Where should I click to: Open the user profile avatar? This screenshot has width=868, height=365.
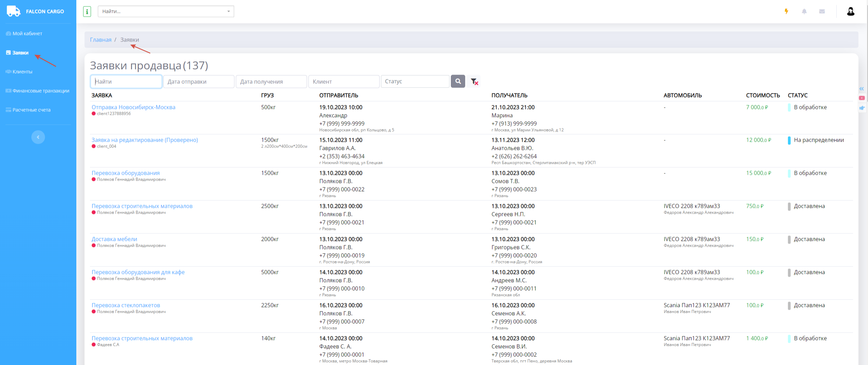[x=850, y=12]
